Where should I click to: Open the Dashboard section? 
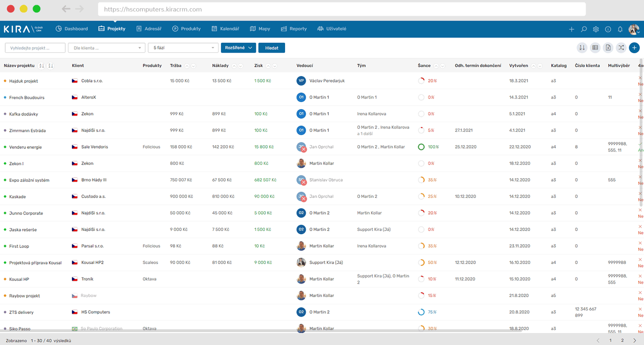tap(72, 29)
